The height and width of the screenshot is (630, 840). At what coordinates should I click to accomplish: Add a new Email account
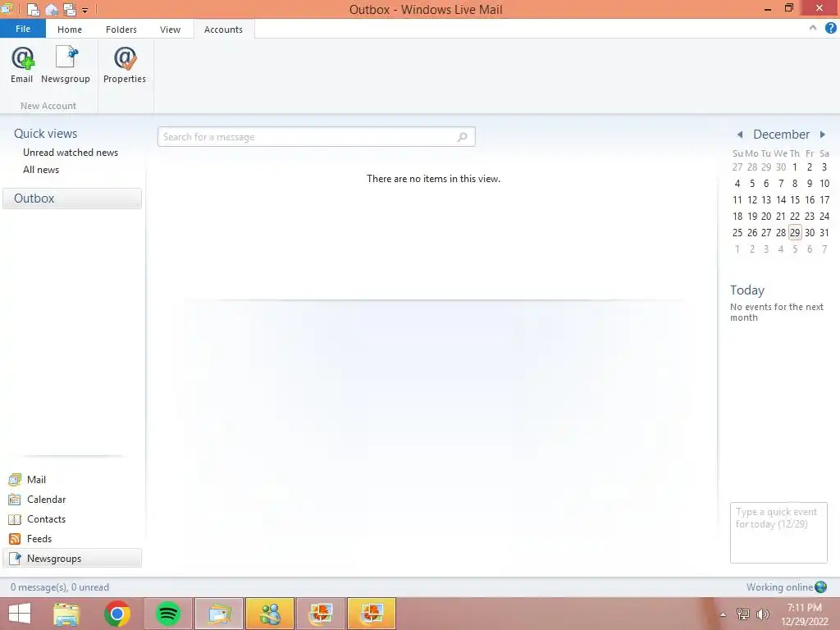[22, 65]
